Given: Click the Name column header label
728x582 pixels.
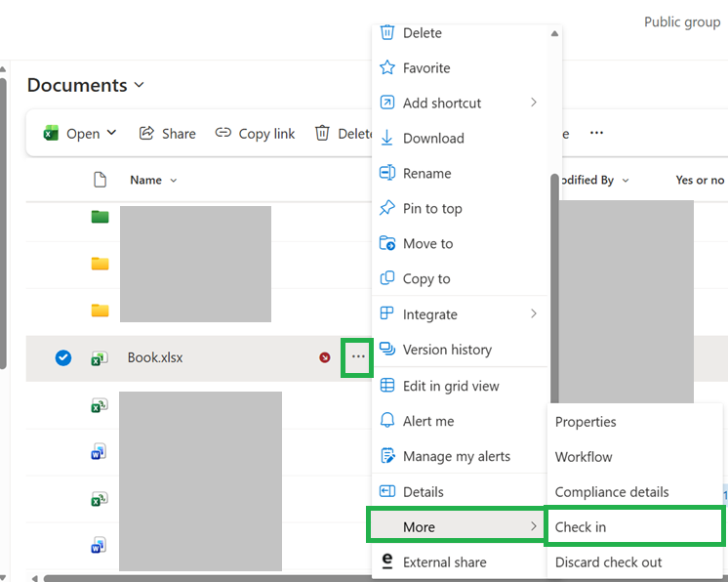Looking at the screenshot, I should 145,181.
